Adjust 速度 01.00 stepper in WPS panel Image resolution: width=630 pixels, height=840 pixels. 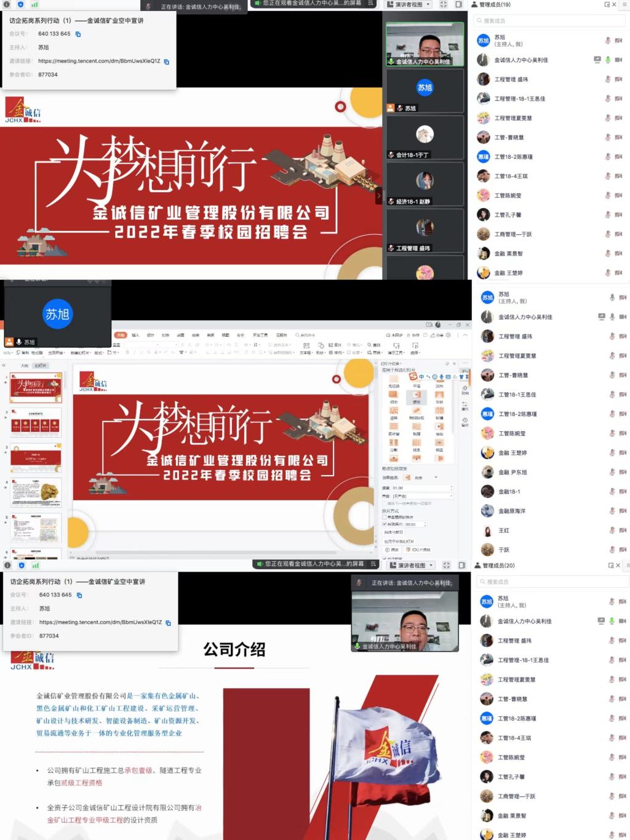coord(452,487)
